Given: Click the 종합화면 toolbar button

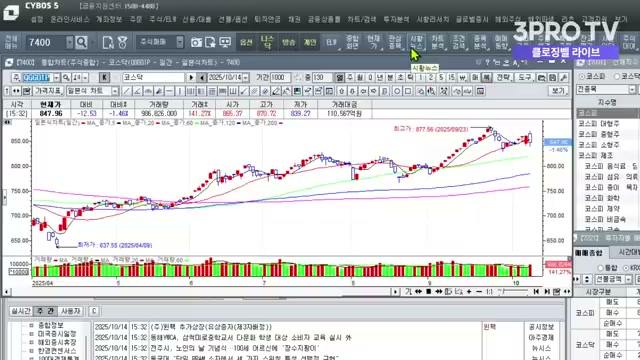Looking at the screenshot, I should 352,42.
